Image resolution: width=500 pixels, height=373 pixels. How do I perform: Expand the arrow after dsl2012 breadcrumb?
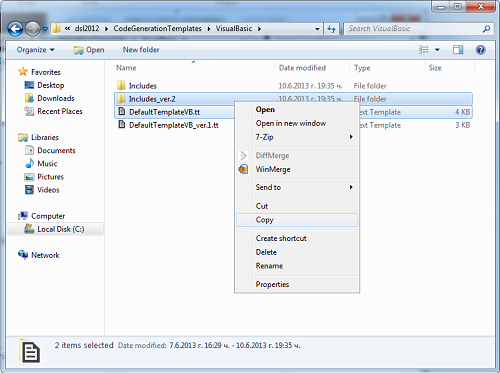tap(106, 29)
